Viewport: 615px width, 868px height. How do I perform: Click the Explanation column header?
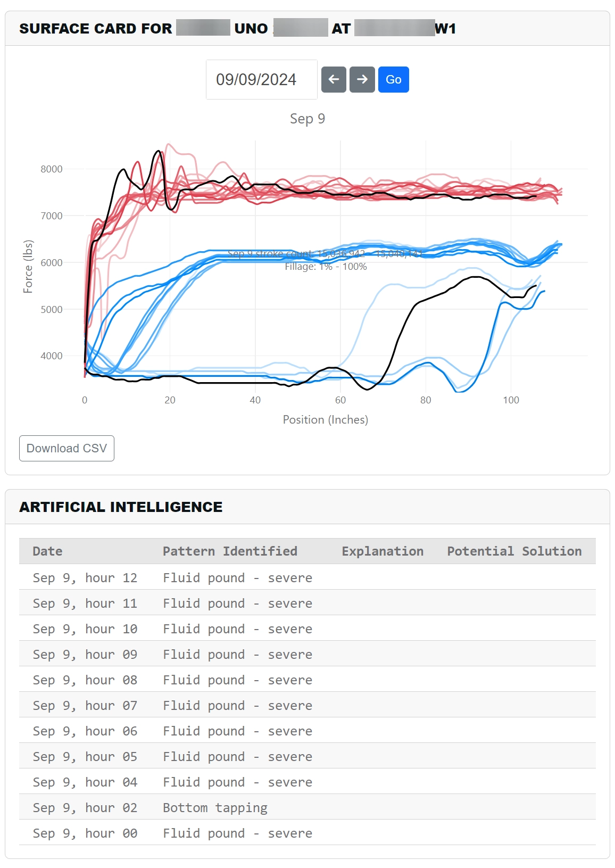[x=383, y=551]
